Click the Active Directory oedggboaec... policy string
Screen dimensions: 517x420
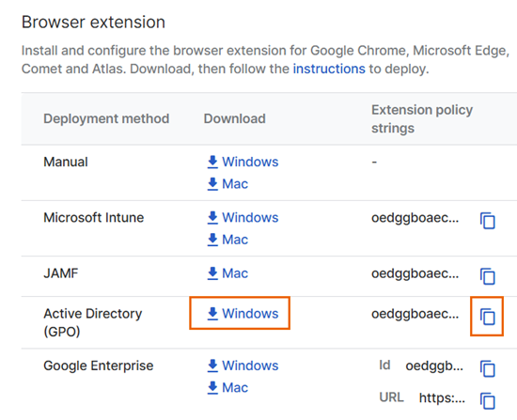[x=415, y=314]
